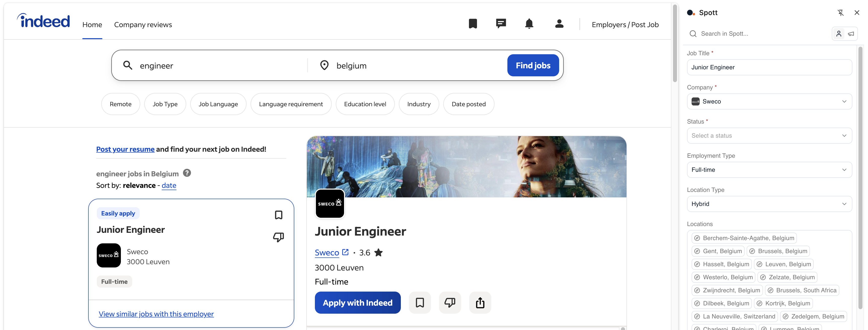Open the user profile icon in header
This screenshot has height=330, width=868.
tap(559, 24)
